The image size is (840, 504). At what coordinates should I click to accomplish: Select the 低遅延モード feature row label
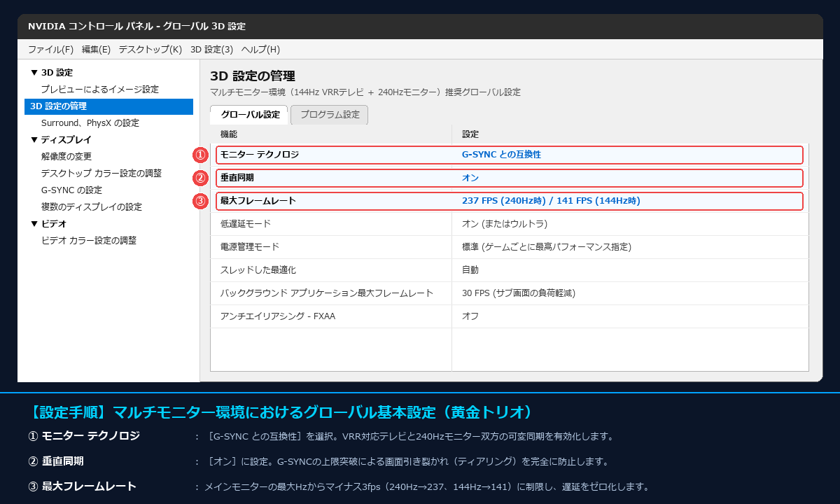[246, 224]
